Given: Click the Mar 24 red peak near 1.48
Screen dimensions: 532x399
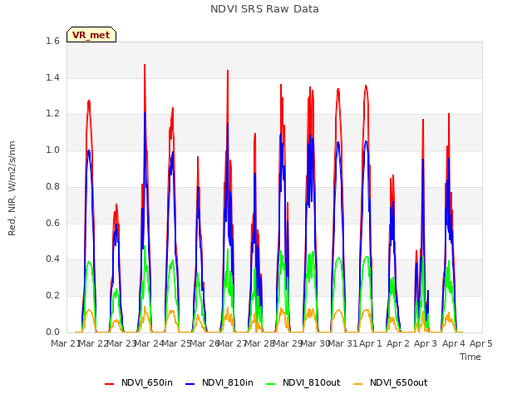Looking at the screenshot, I should coord(145,65).
